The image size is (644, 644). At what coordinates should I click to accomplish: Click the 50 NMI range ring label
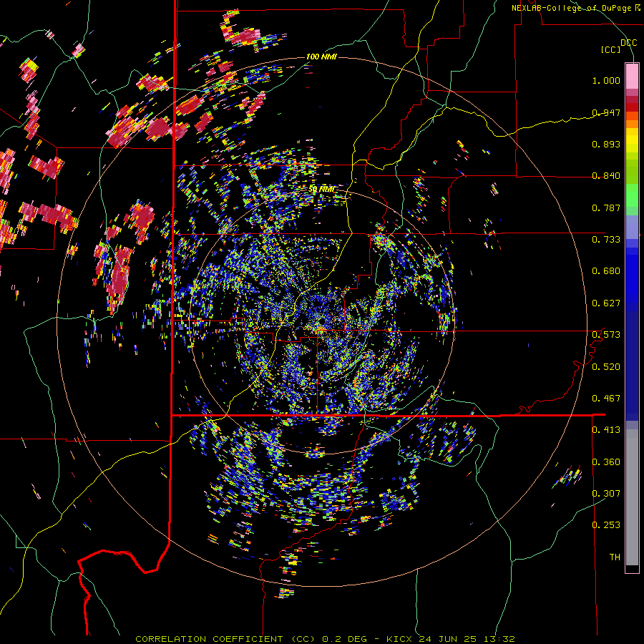321,189
